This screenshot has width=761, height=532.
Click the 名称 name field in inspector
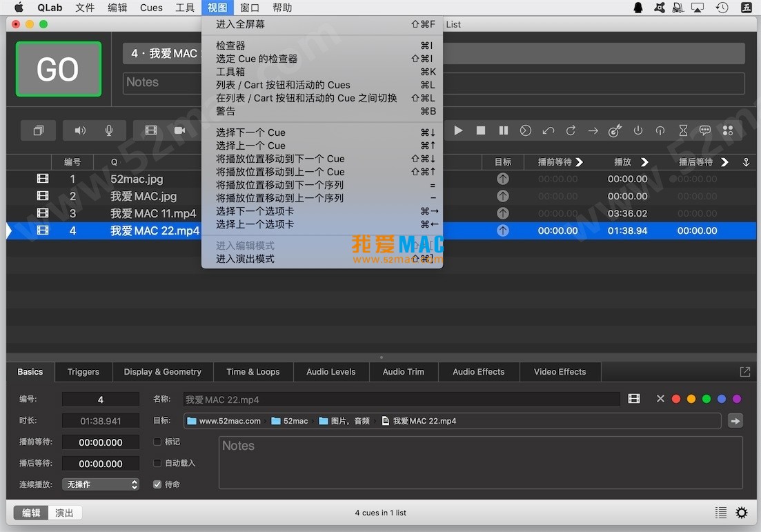pos(402,399)
